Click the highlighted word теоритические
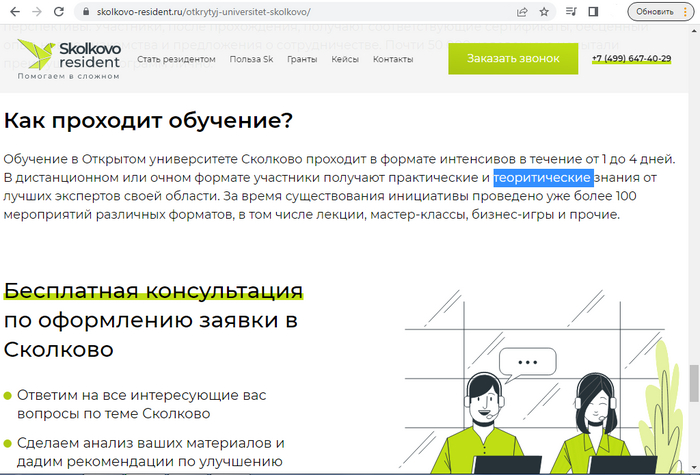This screenshot has width=700, height=475. 543,178
